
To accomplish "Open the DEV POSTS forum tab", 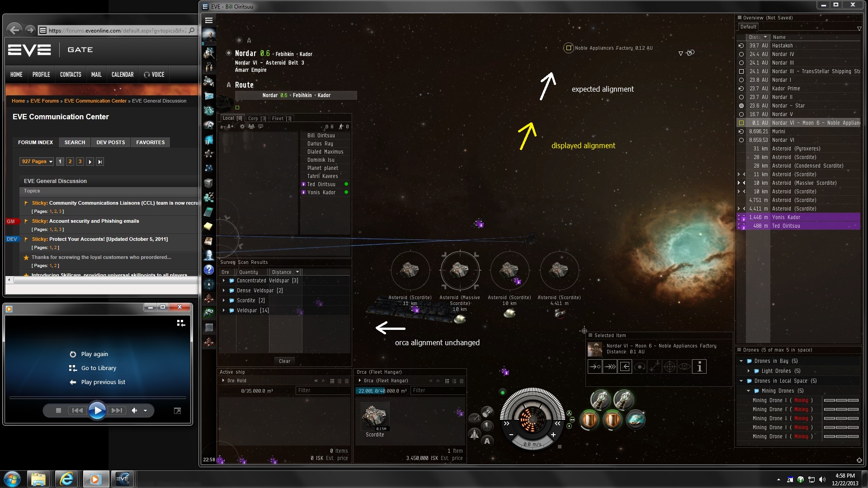I will coord(110,142).
